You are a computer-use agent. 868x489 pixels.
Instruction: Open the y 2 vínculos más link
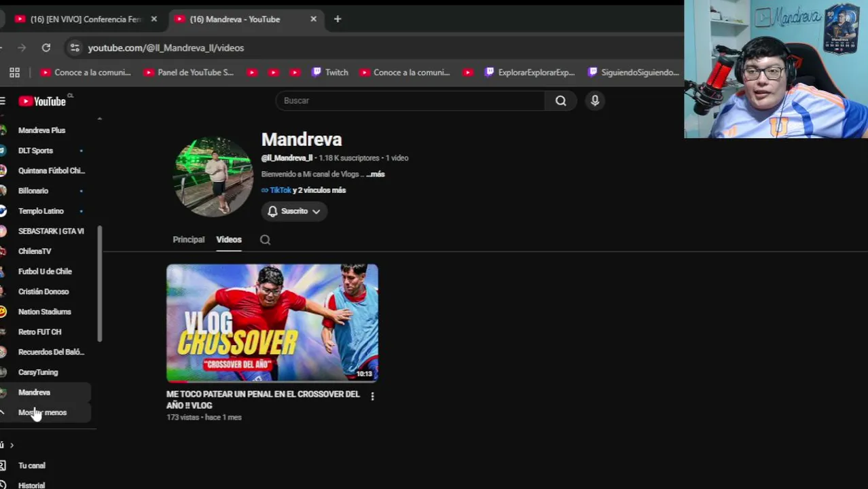pos(319,190)
